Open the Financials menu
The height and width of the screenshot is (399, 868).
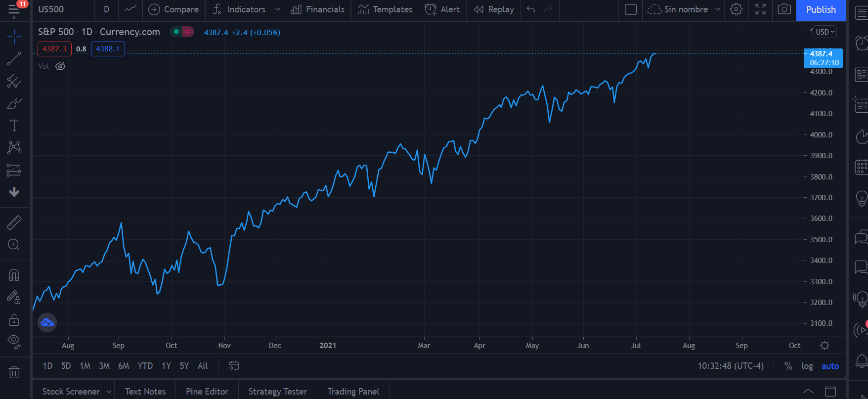318,9
